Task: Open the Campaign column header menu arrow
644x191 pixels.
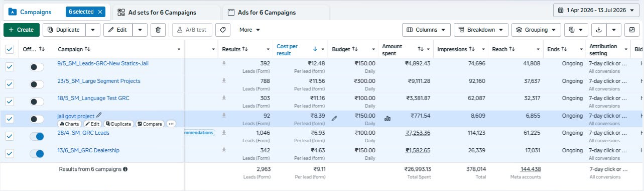Action: point(179,49)
